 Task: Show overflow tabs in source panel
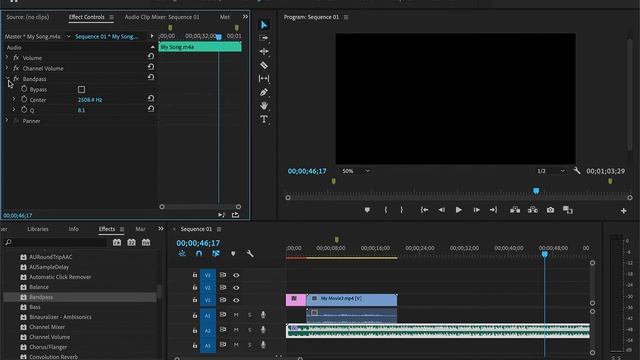tap(245, 17)
